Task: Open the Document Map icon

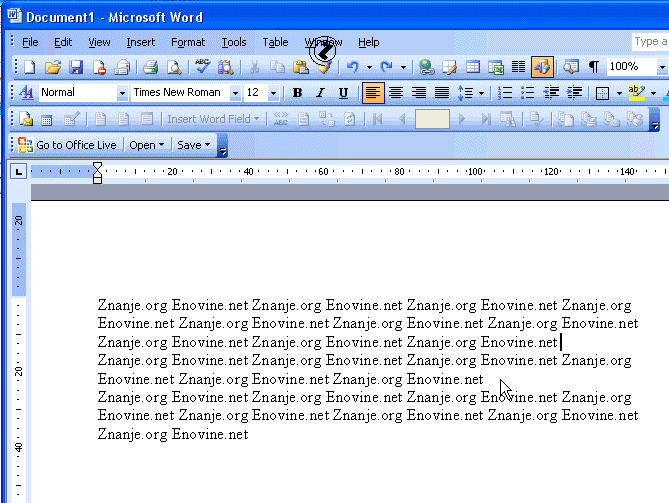Action: tap(571, 67)
